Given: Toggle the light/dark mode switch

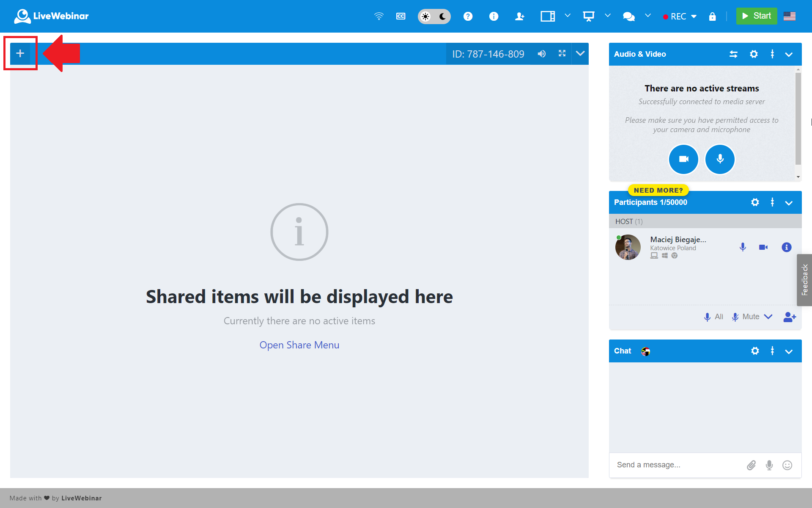Looking at the screenshot, I should point(434,17).
